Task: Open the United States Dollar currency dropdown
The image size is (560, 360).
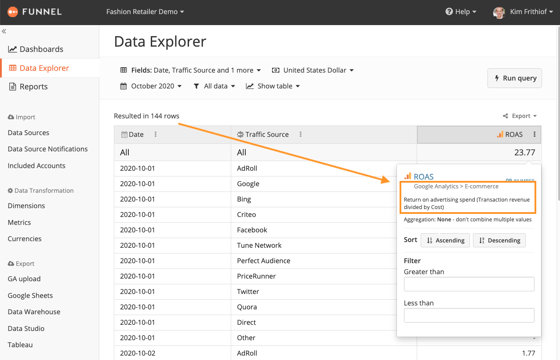Action: click(x=313, y=70)
